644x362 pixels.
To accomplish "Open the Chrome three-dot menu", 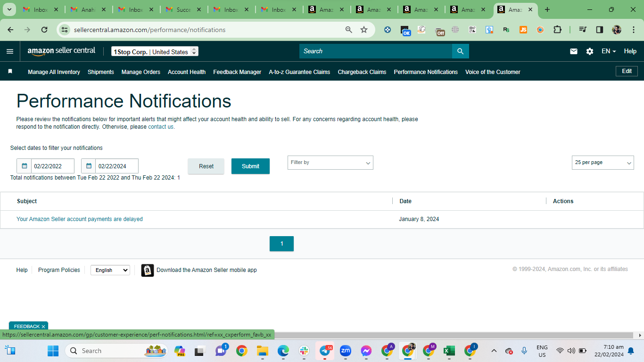I will pyautogui.click(x=633, y=30).
